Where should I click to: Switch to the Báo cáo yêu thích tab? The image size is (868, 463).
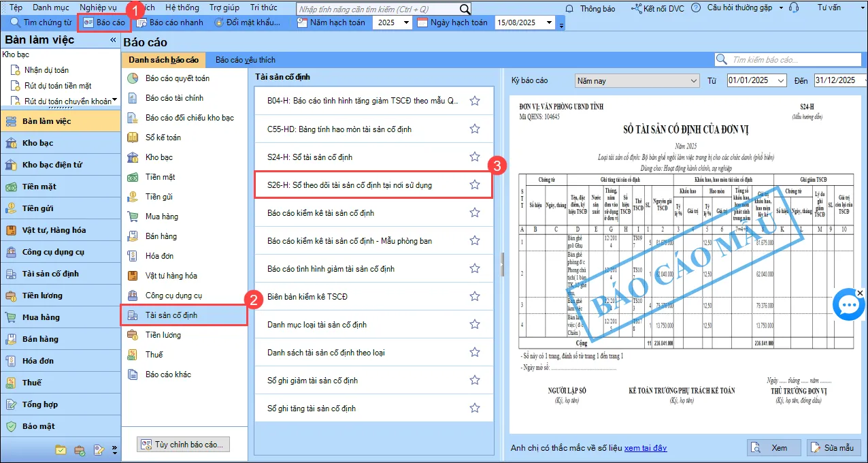tap(245, 60)
